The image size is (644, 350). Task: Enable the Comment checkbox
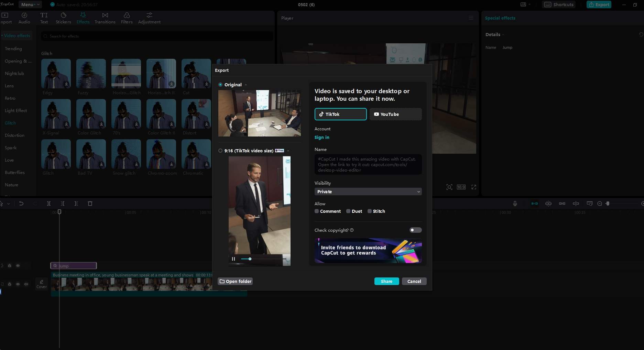[317, 211]
